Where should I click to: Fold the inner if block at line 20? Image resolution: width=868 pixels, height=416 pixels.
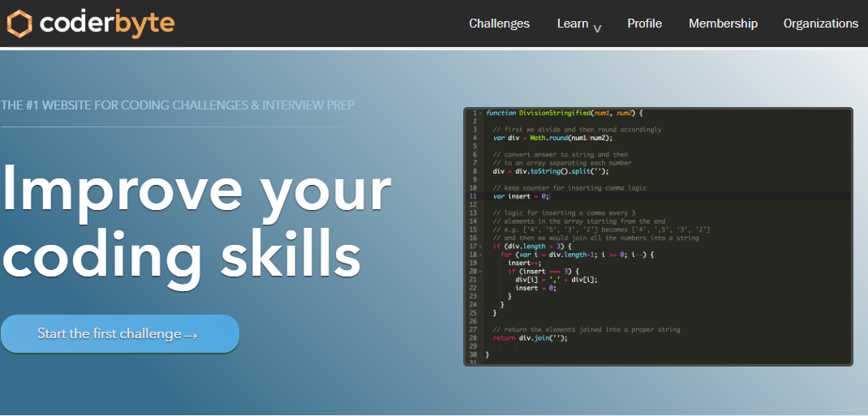(480, 272)
